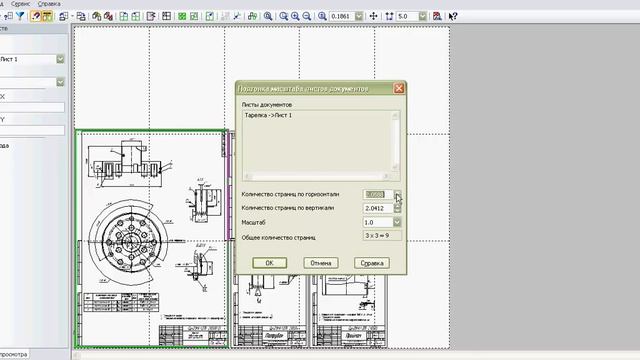Open the 5.0 step value dropdown
Screen dimensions: 640x360
(x=422, y=16)
